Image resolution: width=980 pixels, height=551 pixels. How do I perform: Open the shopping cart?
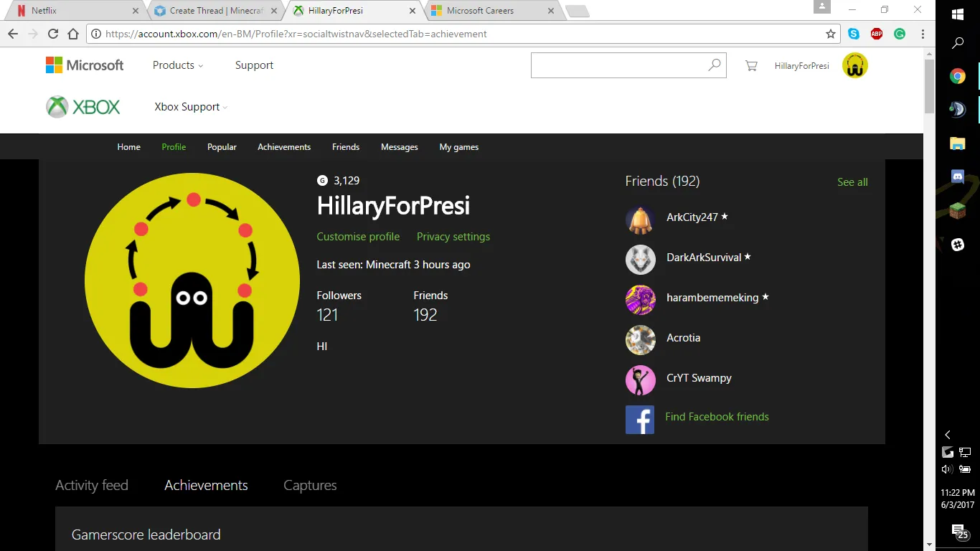coord(751,66)
